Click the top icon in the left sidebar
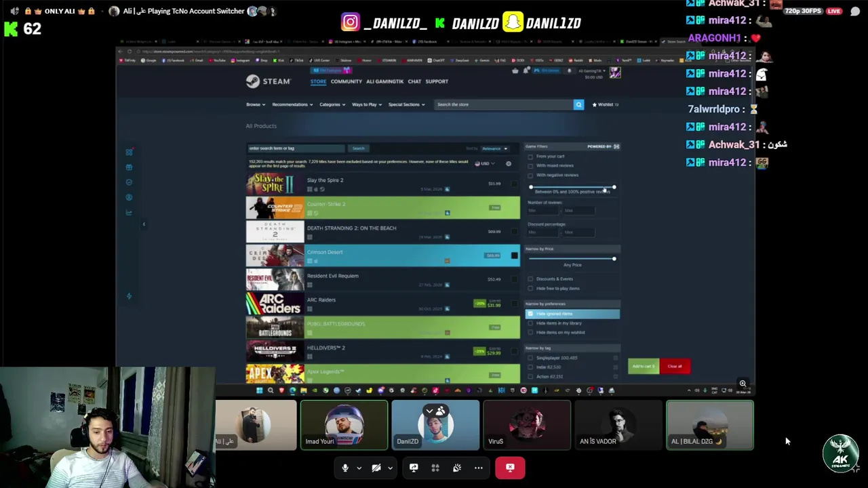868x488 pixels. pos(129,152)
